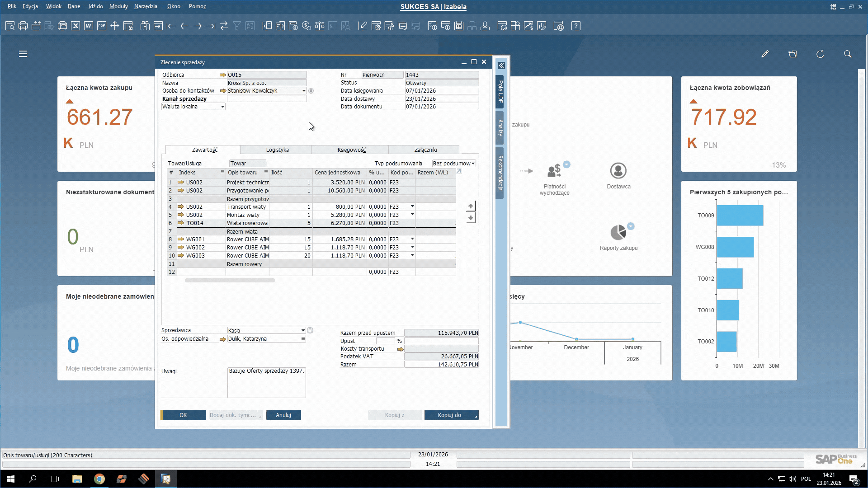The width and height of the screenshot is (868, 488).
Task: Click the dashboard refresh icon
Action: 820,54
